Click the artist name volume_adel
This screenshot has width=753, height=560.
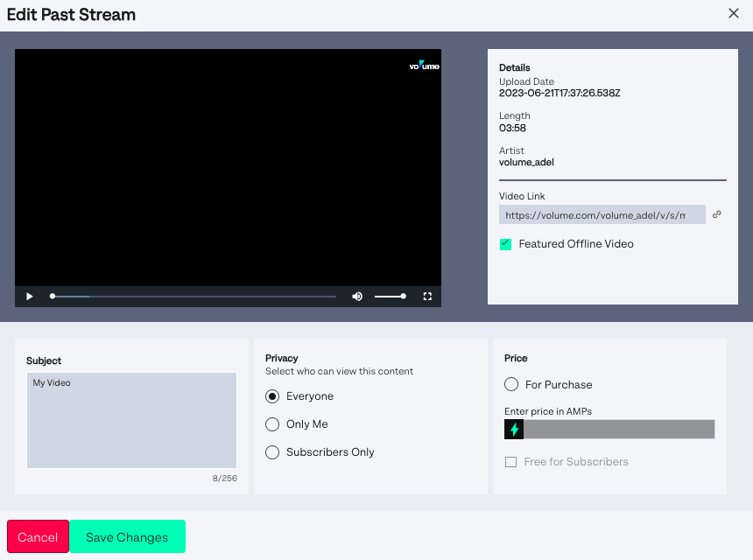coord(526,162)
